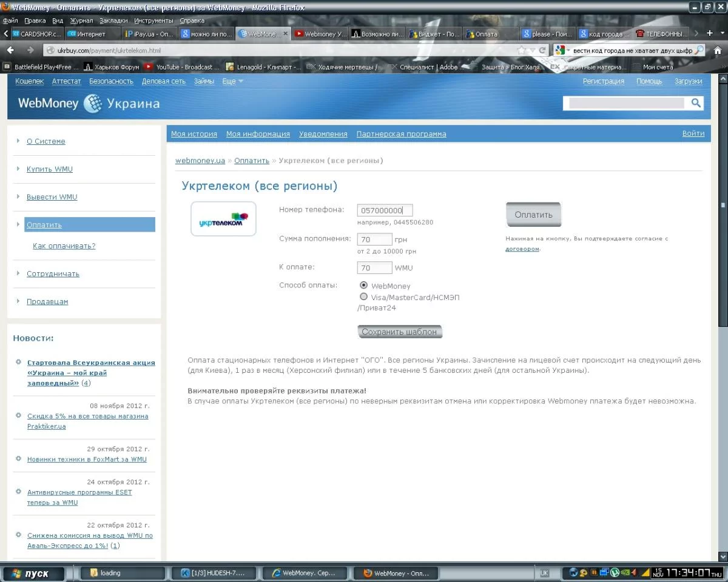Screen dimensions: 728x582
Task: Click the bookmark star in address bar
Action: (x=522, y=50)
